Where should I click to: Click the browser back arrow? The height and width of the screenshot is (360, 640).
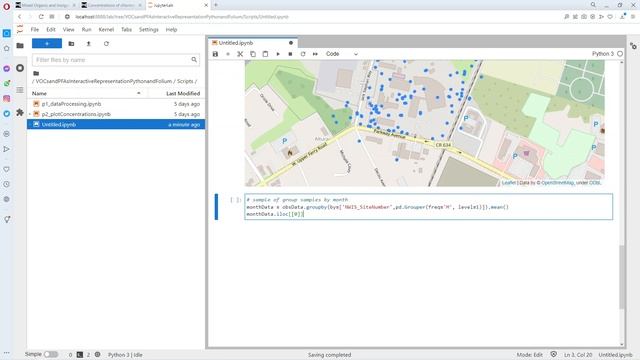tap(19, 17)
